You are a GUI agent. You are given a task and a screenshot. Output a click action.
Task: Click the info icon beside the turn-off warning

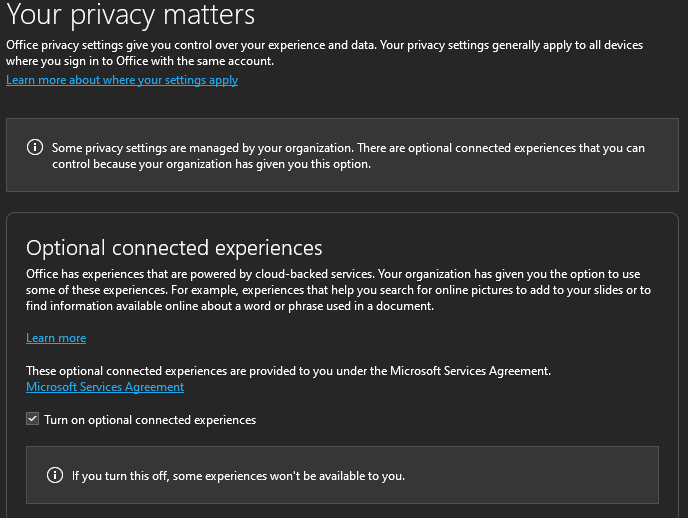click(55, 475)
